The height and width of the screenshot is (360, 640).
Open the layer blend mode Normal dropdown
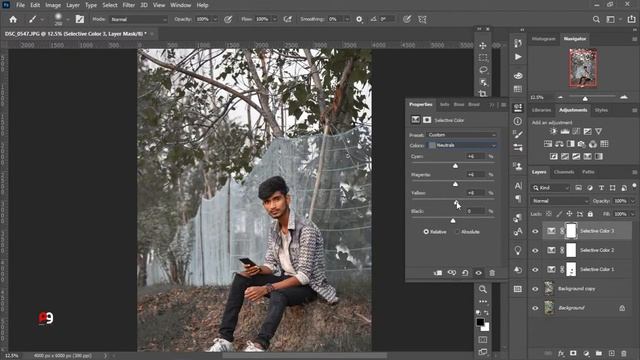point(560,201)
